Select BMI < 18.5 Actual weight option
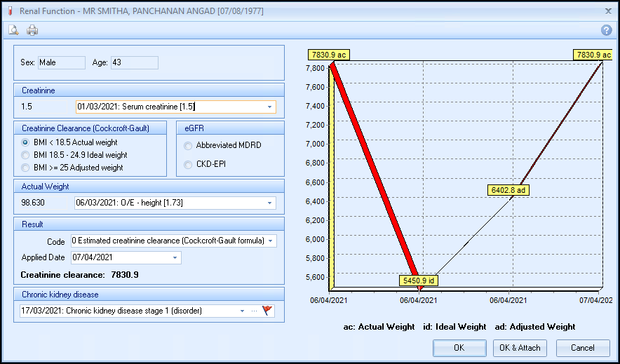Screen dimensions: 620x364 point(26,142)
